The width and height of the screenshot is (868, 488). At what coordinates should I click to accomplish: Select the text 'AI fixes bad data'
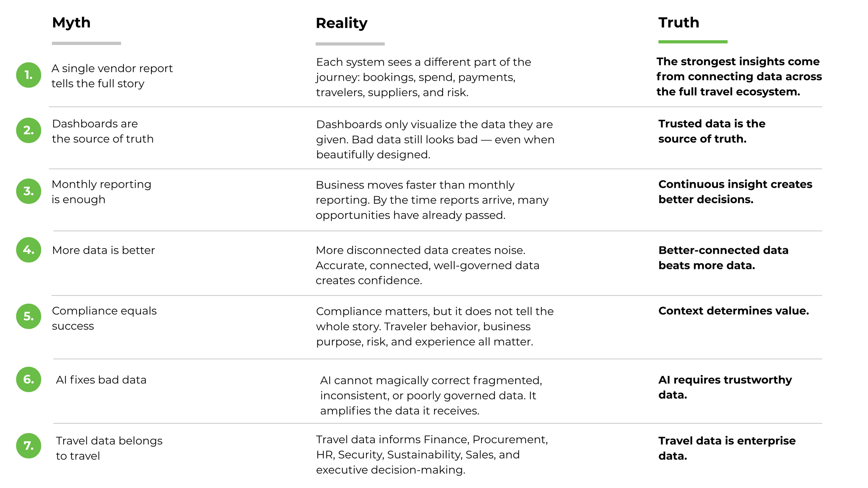(x=101, y=380)
